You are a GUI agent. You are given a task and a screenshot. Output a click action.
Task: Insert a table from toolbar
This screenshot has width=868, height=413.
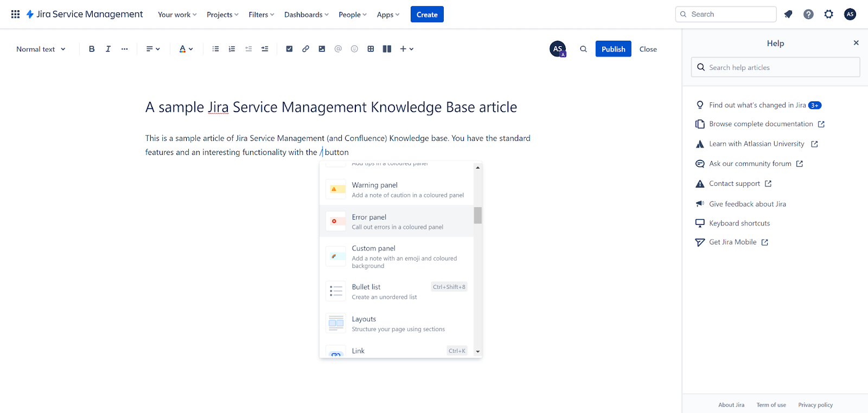(371, 49)
